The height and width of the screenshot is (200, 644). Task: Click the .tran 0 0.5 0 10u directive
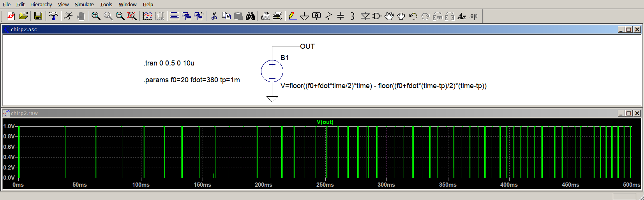169,63
